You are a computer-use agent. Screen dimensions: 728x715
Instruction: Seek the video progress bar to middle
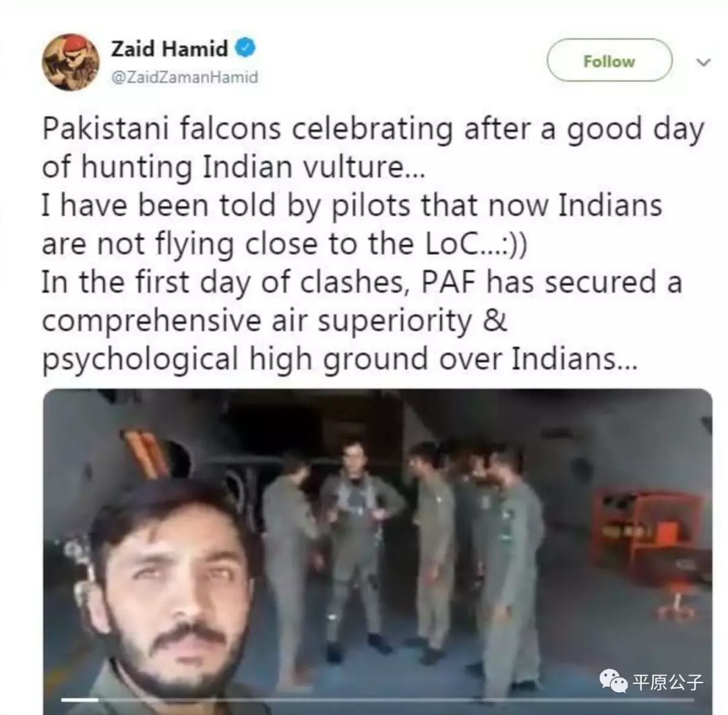[x=377, y=699]
